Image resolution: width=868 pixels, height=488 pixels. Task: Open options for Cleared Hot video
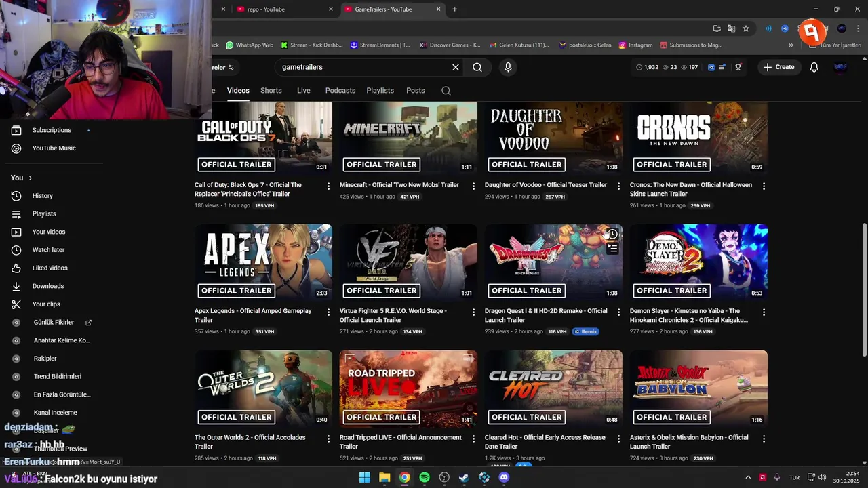(619, 439)
